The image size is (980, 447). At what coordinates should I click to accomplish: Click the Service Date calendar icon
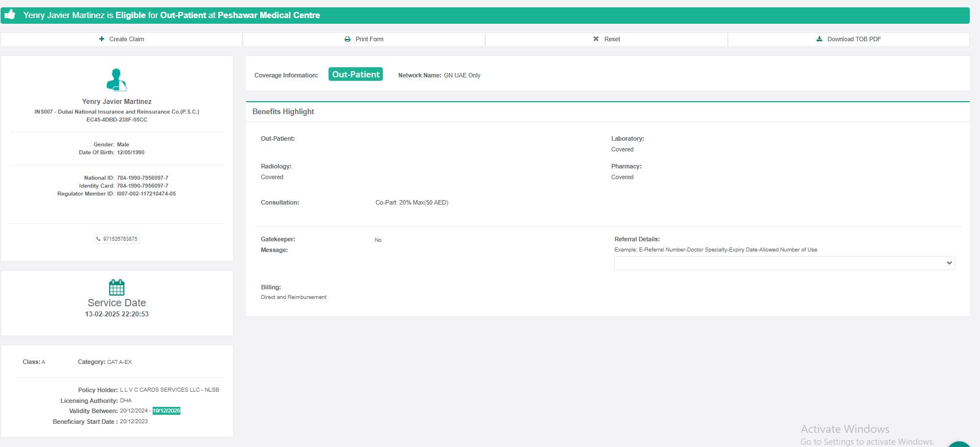pos(116,287)
